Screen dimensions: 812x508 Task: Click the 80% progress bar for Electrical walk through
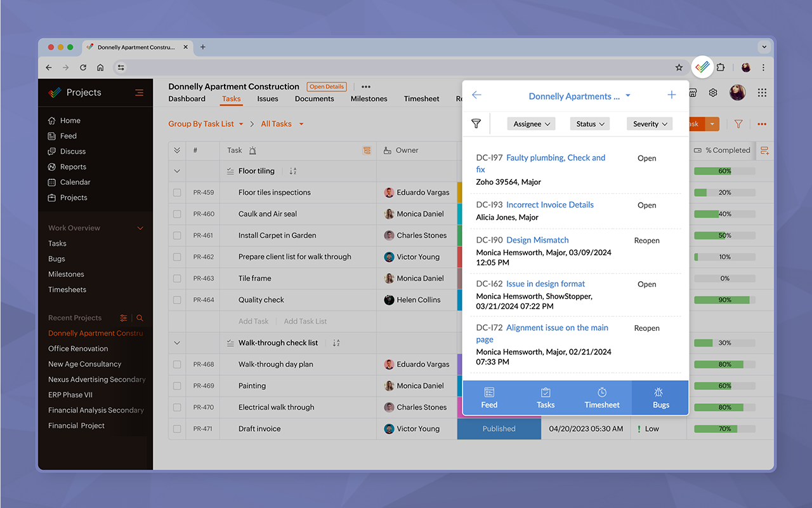coord(724,407)
